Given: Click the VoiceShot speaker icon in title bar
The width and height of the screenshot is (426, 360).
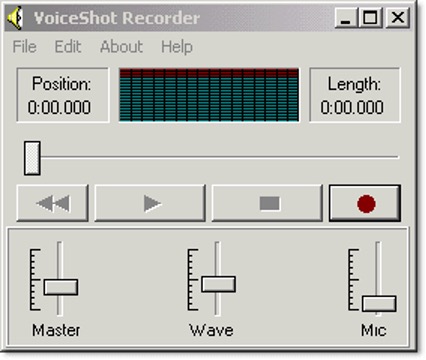Looking at the screenshot, I should point(15,18).
